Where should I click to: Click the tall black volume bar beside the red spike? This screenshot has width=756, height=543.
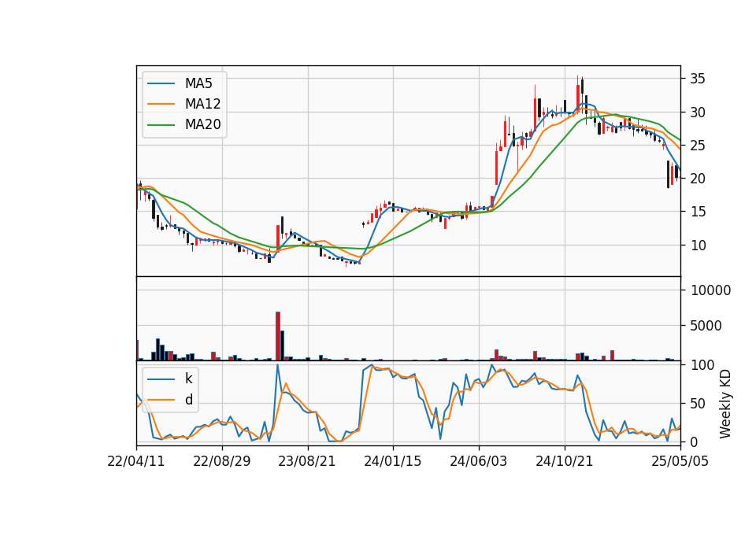tap(283, 345)
